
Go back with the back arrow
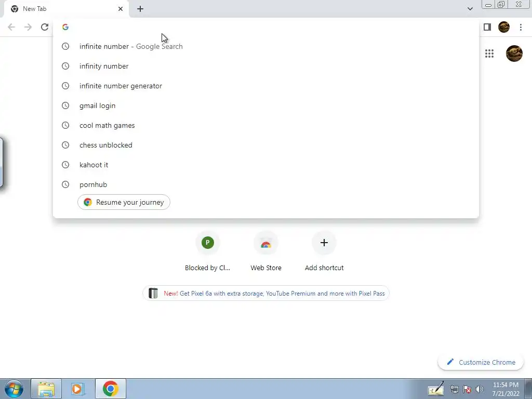[11, 27]
